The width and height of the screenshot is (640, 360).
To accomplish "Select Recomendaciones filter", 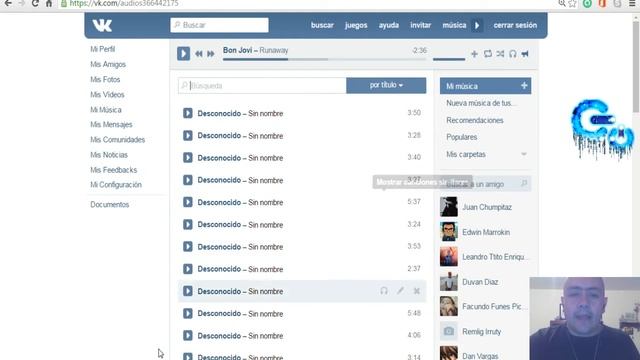I will coord(475,120).
